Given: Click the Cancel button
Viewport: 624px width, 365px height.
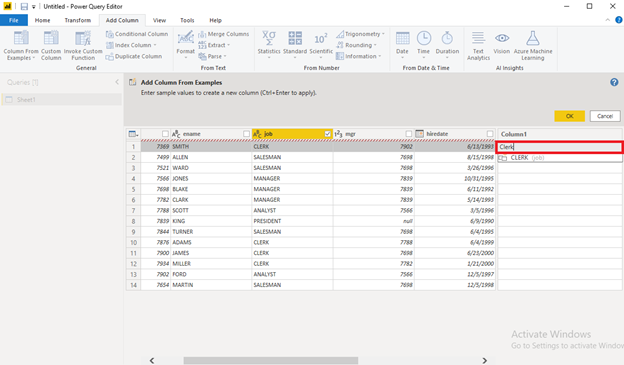Looking at the screenshot, I should tap(605, 116).
